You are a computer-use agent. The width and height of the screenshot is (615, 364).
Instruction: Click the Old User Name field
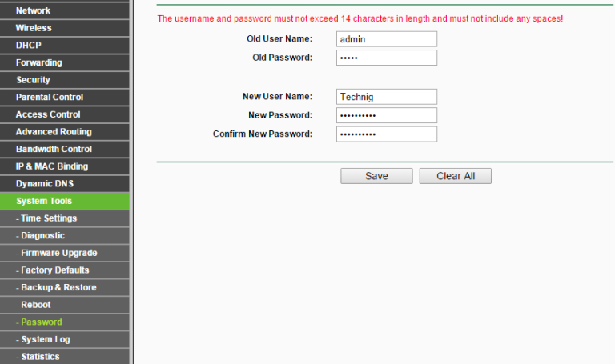coord(386,39)
